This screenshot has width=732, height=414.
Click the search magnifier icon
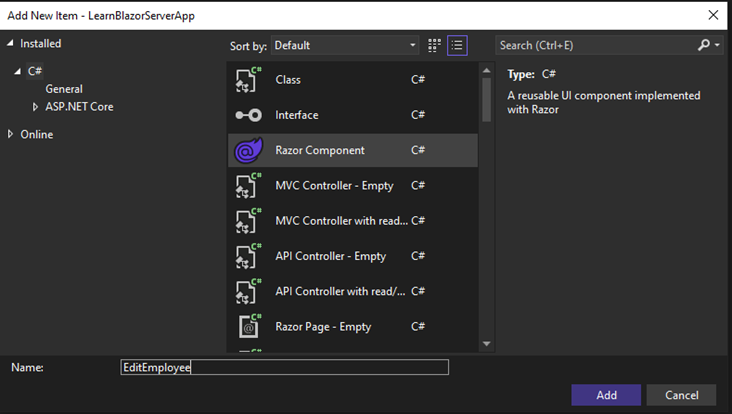704,45
